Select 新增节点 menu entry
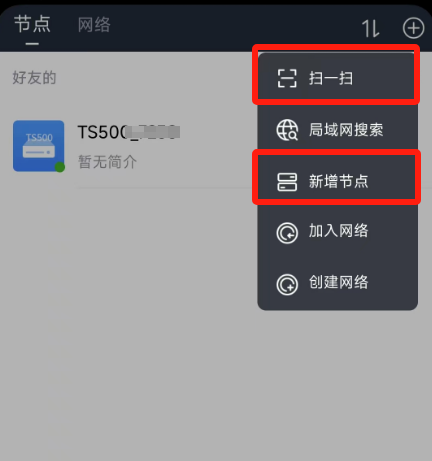 [337, 182]
